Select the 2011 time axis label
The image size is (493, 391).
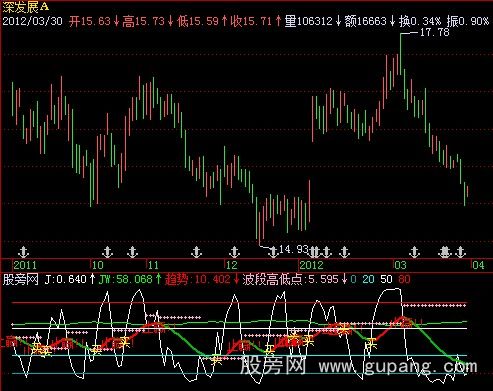pyautogui.click(x=25, y=265)
